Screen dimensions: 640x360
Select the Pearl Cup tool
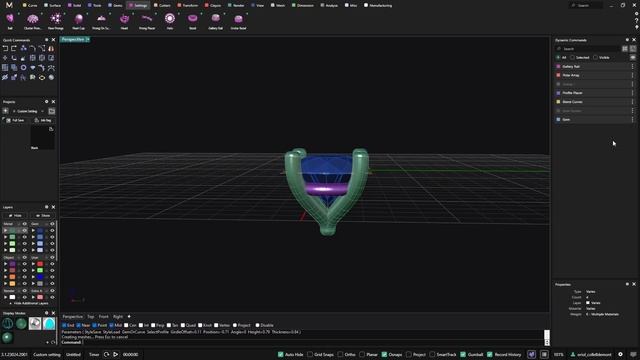[78, 21]
